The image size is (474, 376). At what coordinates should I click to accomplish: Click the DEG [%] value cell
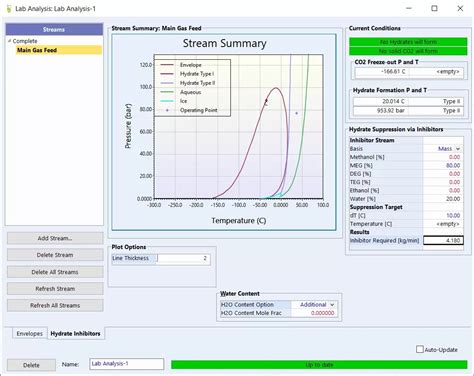pos(443,174)
